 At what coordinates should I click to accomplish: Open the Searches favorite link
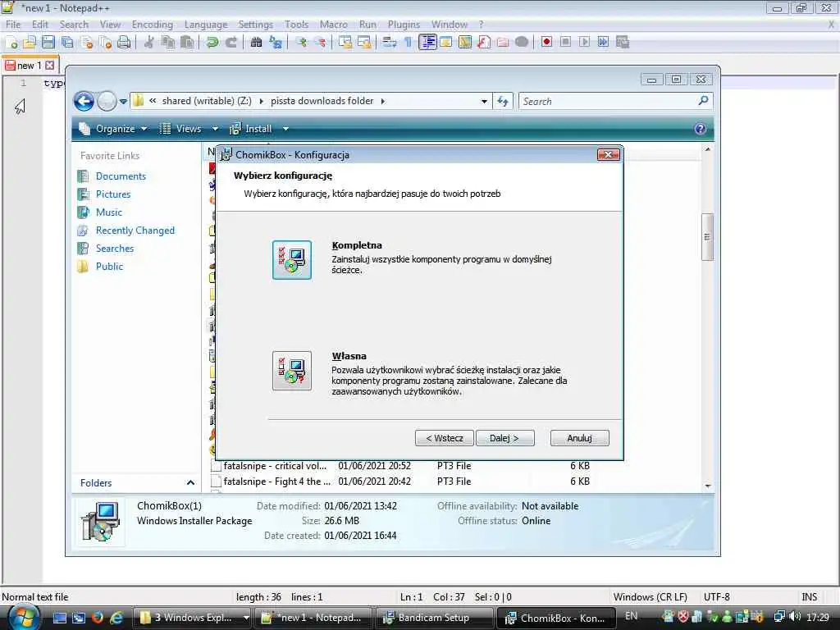[115, 248]
